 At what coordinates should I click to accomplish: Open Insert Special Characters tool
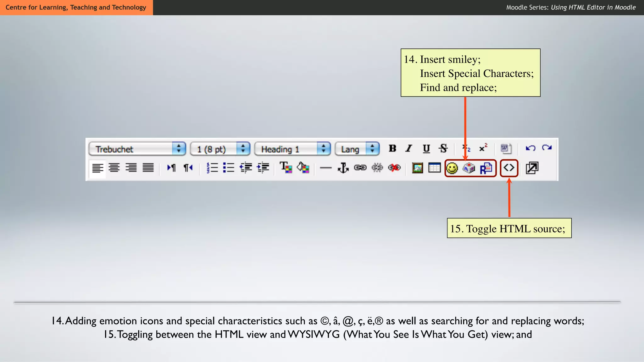pos(469,168)
